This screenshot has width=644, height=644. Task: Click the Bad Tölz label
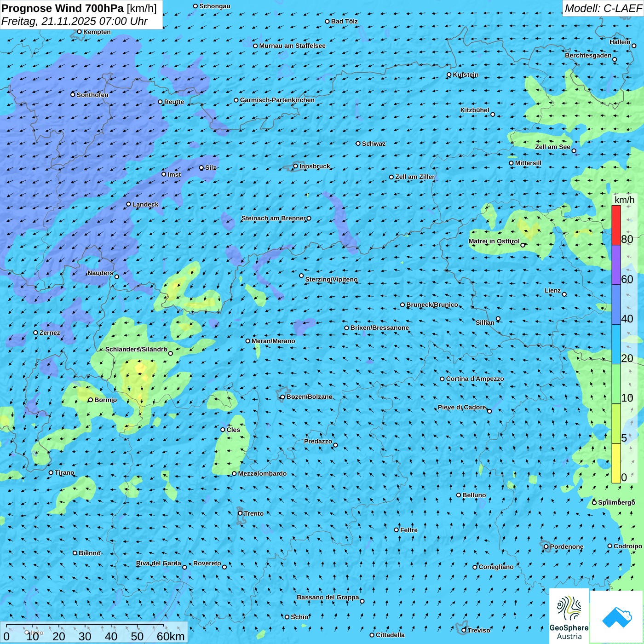pyautogui.click(x=344, y=21)
